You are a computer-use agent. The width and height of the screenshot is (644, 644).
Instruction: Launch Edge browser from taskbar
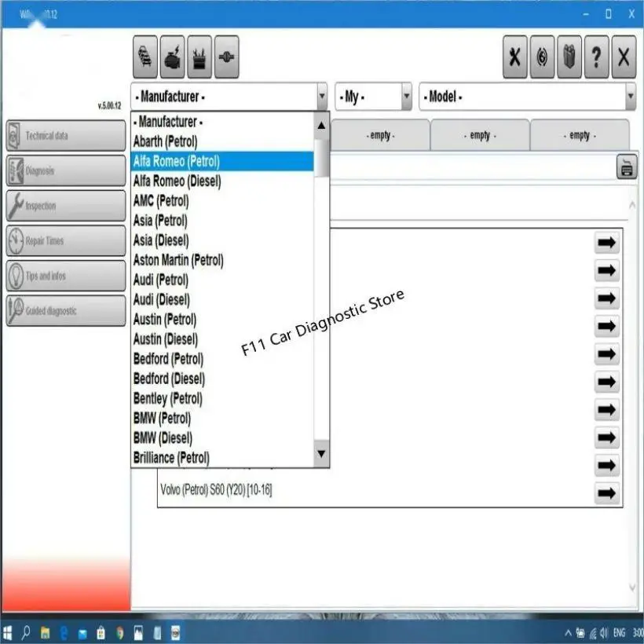[x=64, y=633]
